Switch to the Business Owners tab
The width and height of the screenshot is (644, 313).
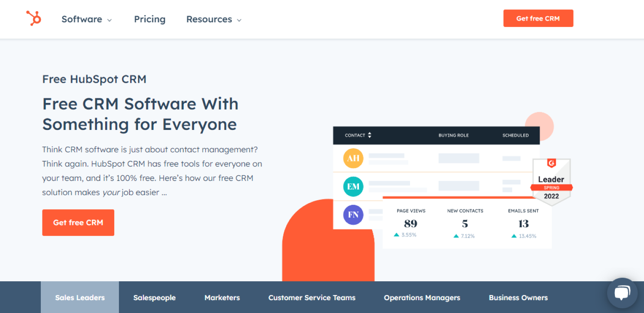coord(518,298)
